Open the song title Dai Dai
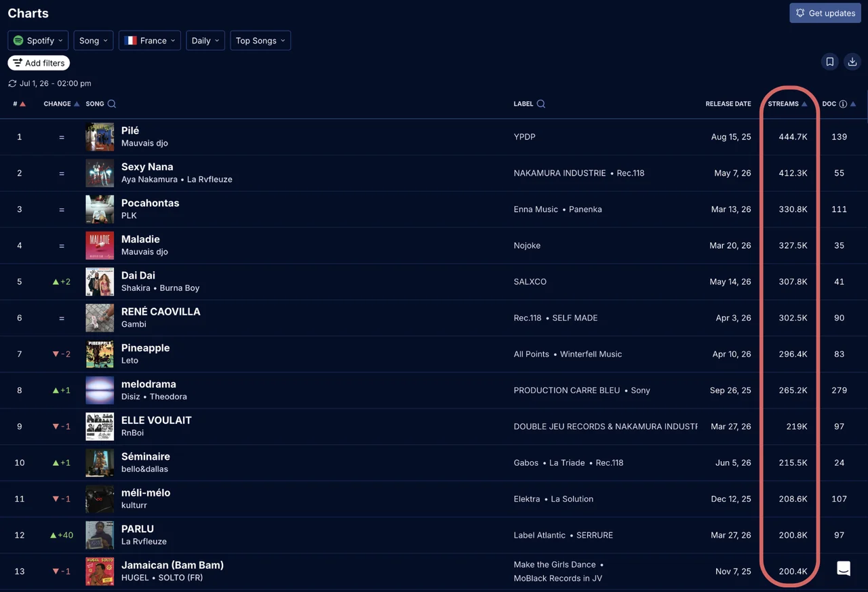 (x=138, y=275)
